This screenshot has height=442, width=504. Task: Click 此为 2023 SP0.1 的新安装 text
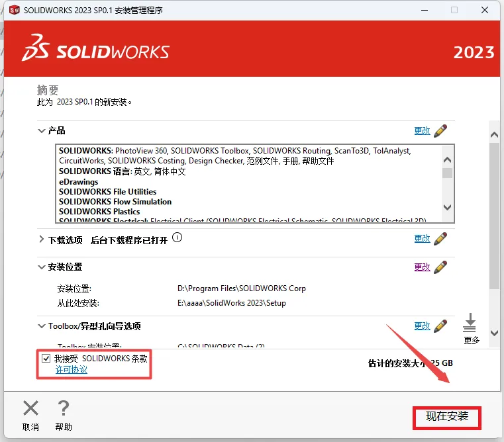click(84, 102)
